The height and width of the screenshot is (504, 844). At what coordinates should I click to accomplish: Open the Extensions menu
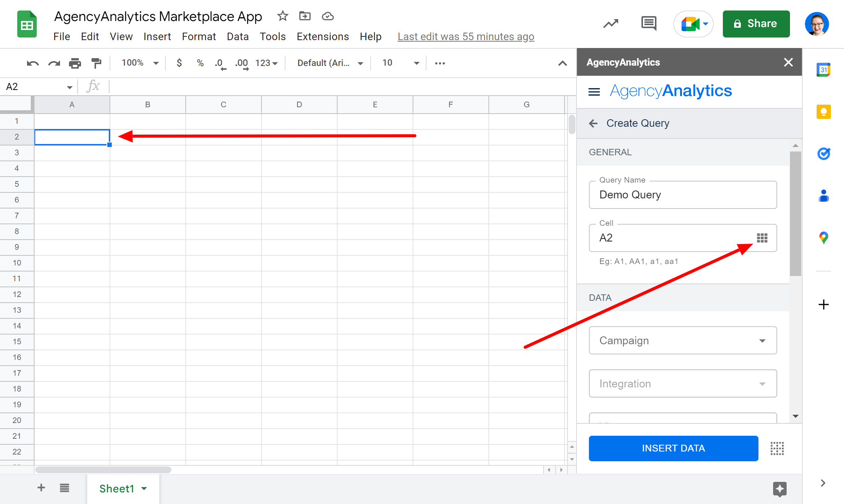point(323,36)
